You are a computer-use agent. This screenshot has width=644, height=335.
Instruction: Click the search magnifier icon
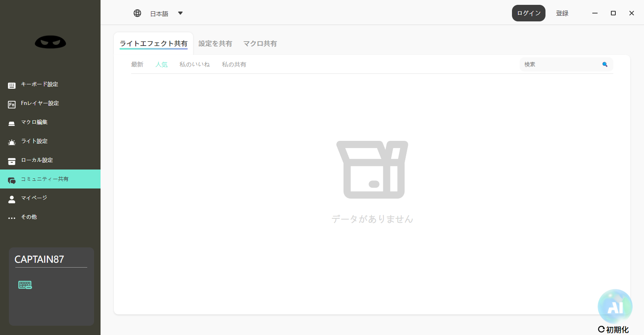pos(604,65)
